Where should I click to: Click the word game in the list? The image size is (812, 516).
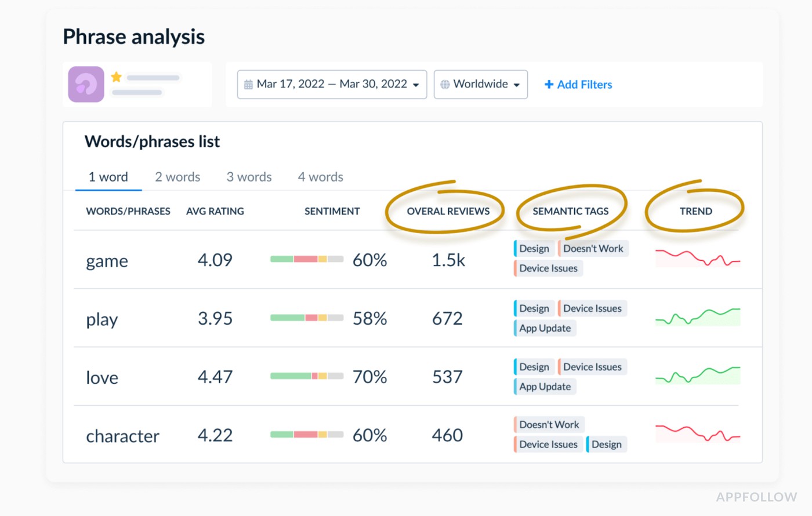107,261
